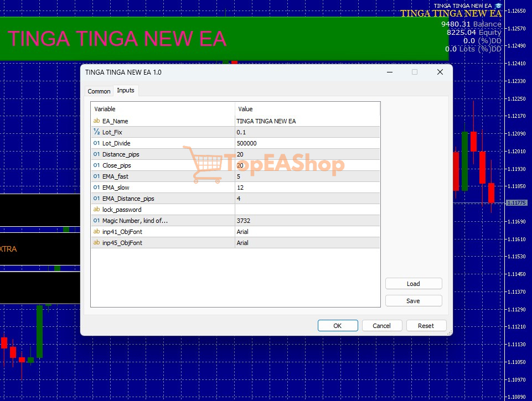This screenshot has height=401, width=532.
Task: Select the ½ icon next to Lot_Fix
Action: pos(95,132)
